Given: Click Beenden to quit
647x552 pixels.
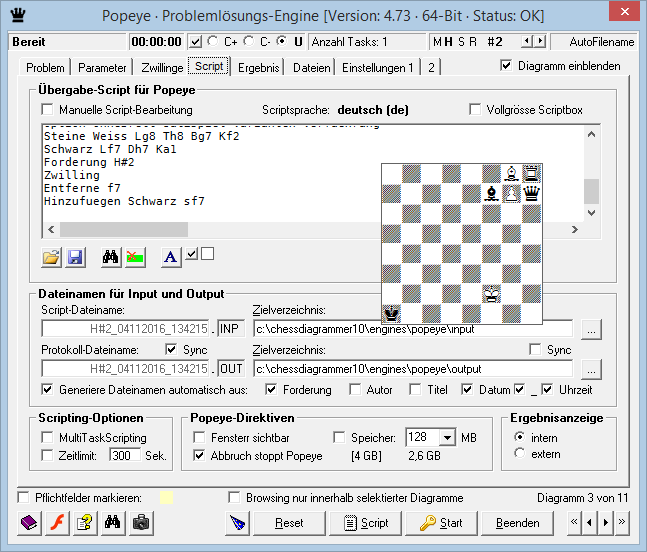Looking at the screenshot, I should (x=517, y=523).
